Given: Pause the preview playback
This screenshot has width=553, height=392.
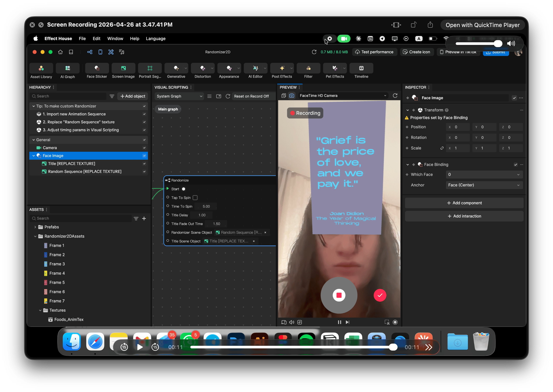Looking at the screenshot, I should point(339,322).
